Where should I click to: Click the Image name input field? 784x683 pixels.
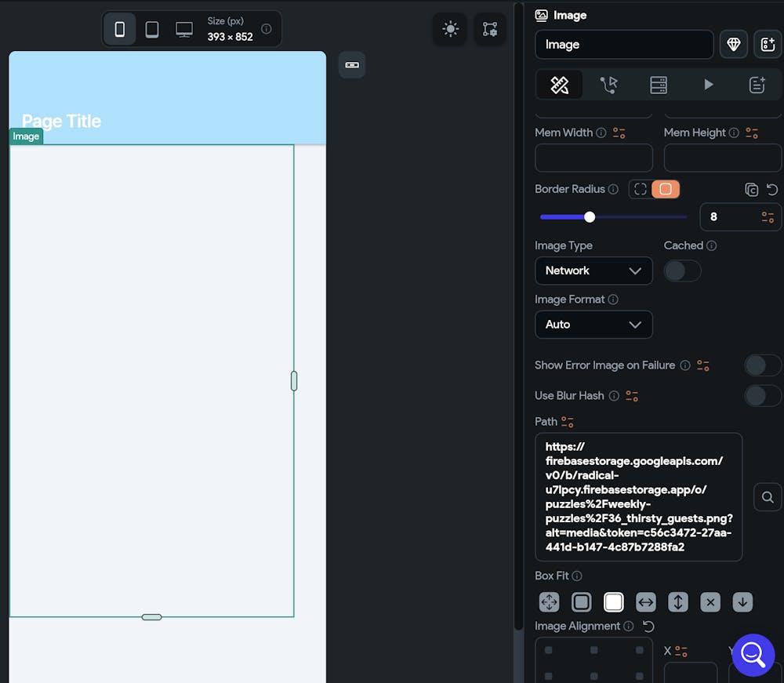coord(624,45)
